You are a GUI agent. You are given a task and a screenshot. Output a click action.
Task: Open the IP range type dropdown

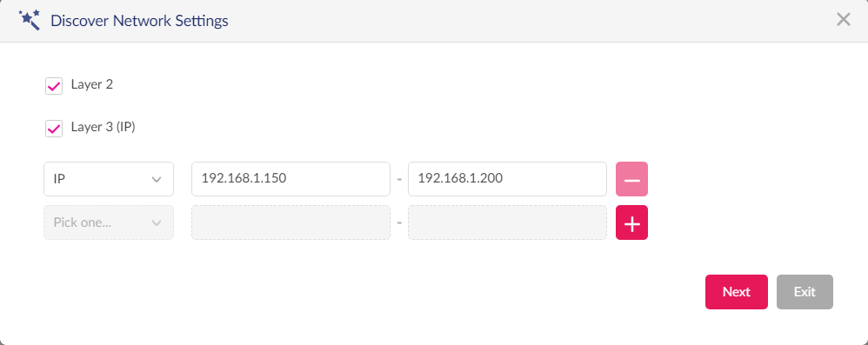109,179
